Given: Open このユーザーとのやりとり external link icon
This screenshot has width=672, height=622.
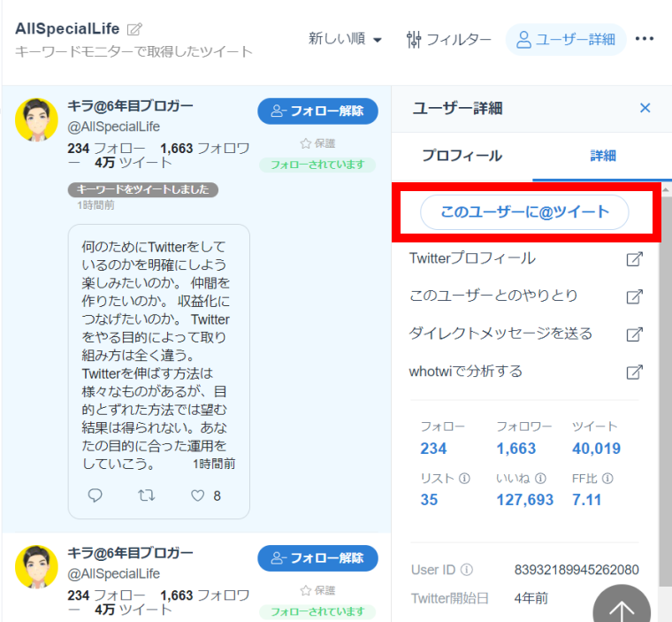Looking at the screenshot, I should [x=634, y=296].
